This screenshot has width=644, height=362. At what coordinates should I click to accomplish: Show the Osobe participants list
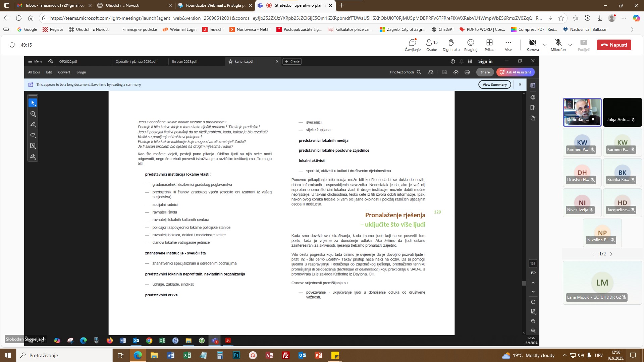pos(431,45)
